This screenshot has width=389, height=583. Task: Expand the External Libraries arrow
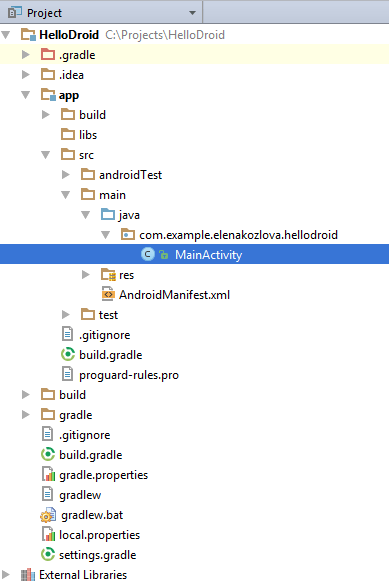[6, 575]
